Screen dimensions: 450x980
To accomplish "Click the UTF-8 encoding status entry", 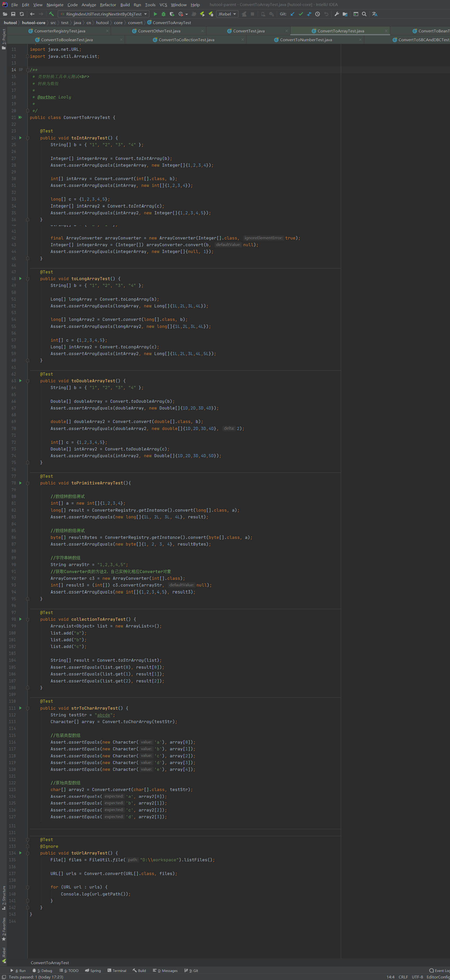I will point(417,977).
